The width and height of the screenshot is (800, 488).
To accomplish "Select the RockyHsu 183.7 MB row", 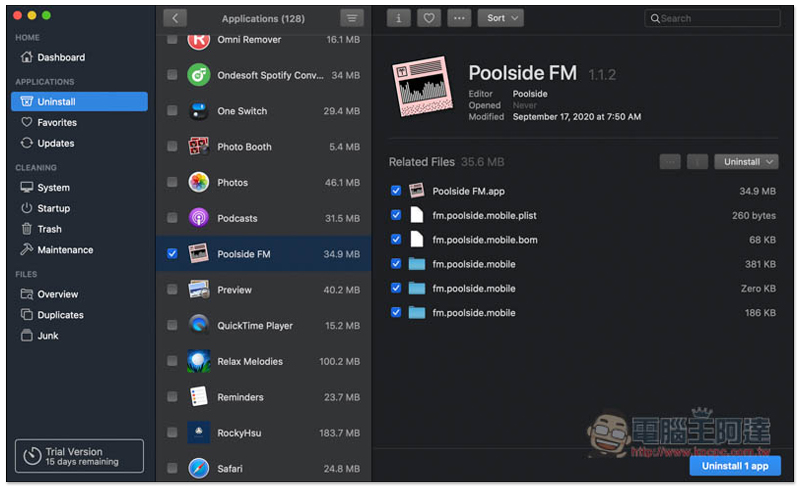I will (x=264, y=433).
